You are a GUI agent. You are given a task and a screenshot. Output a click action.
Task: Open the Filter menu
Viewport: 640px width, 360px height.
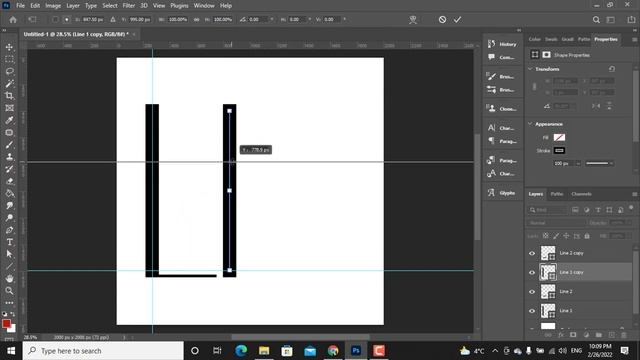(129, 6)
